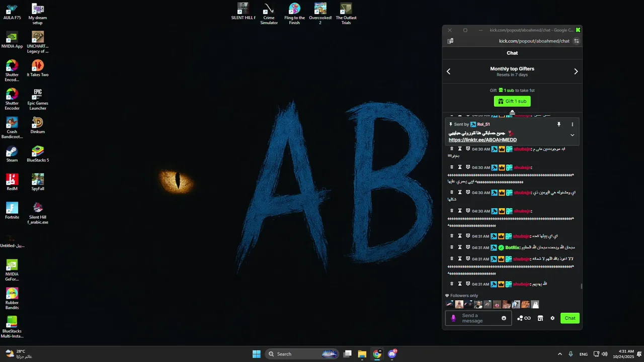This screenshot has width=644, height=362.
Task: Launch Steam from desktop
Action: (12, 154)
